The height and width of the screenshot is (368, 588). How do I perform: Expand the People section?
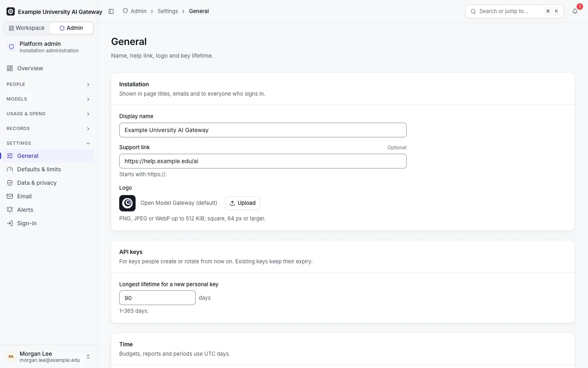pyautogui.click(x=48, y=84)
